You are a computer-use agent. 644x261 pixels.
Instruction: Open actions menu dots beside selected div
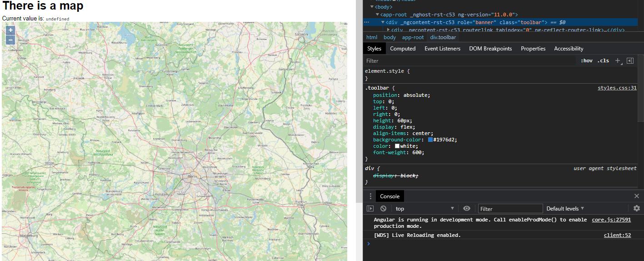[366, 22]
